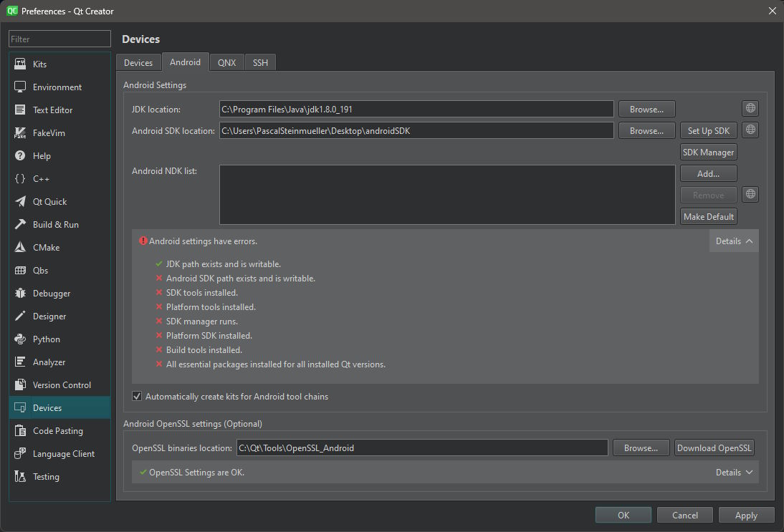
Task: Open the Text Editor category icon
Action: (20, 110)
